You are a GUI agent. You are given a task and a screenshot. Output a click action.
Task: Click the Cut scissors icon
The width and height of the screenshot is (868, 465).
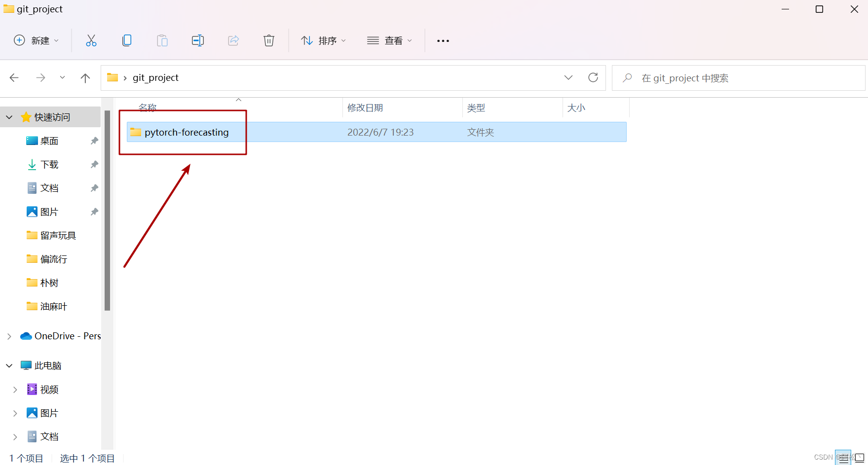click(x=91, y=40)
